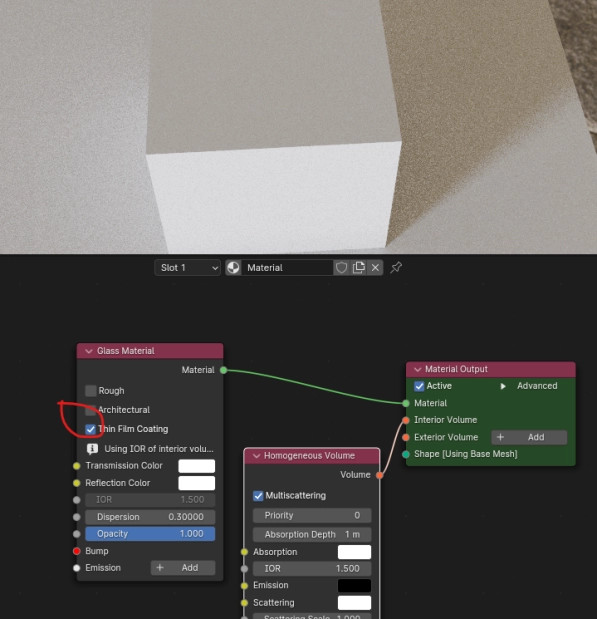Image resolution: width=597 pixels, height=619 pixels.
Task: Expand the Advanced section triangle
Action: pyautogui.click(x=503, y=386)
